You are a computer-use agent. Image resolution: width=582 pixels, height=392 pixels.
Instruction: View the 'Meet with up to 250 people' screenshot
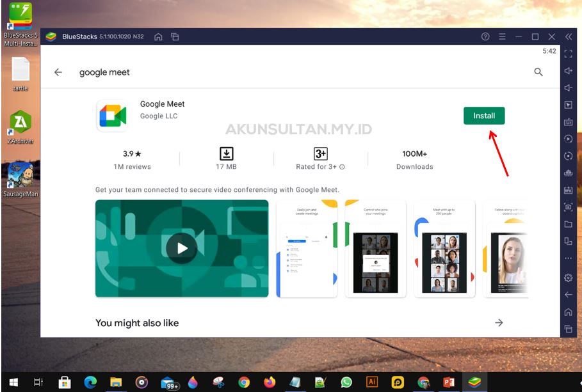coord(444,249)
